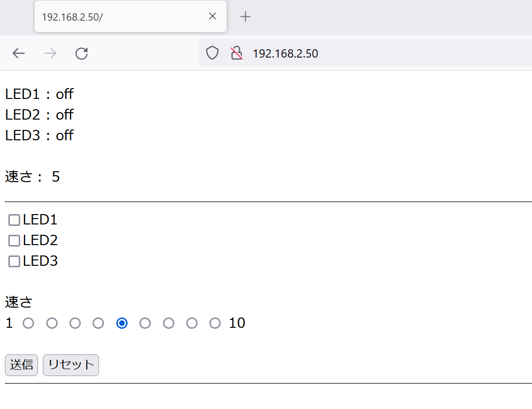Image resolution: width=532 pixels, height=409 pixels.
Task: Enable the LED1 checkbox
Action: [14, 220]
